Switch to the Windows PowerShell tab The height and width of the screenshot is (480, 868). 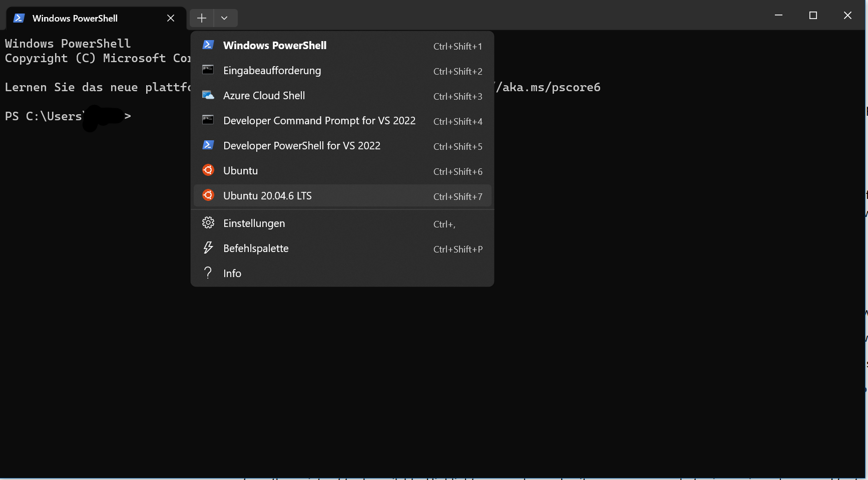coord(75,18)
